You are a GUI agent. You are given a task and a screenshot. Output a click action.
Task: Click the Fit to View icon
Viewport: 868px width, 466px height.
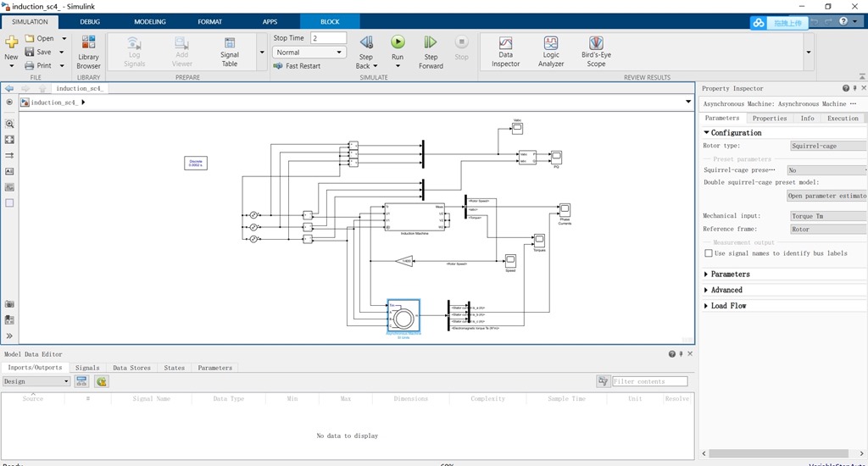click(x=9, y=140)
